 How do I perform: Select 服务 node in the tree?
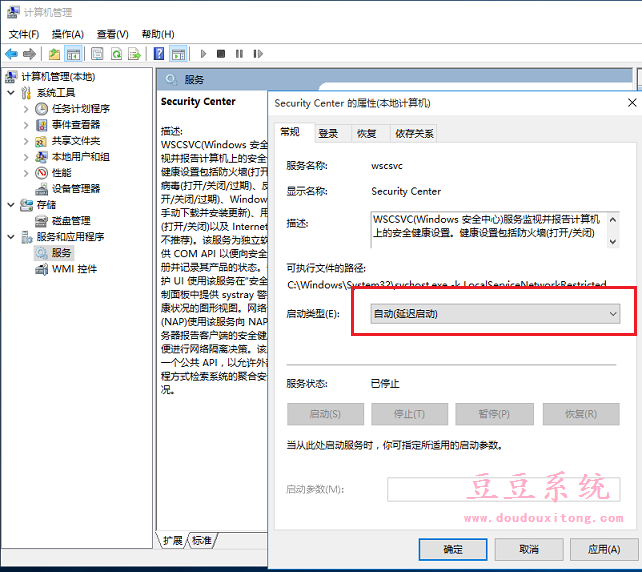tap(61, 253)
